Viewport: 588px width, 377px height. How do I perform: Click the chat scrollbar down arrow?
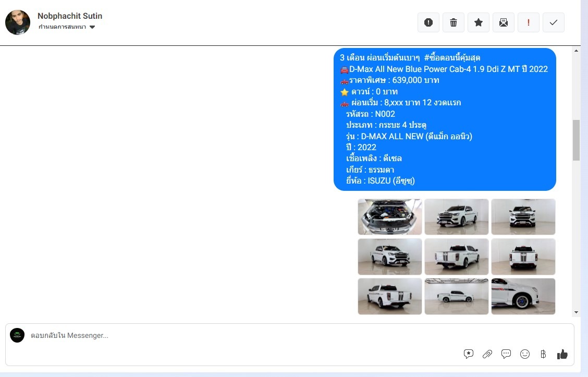click(x=576, y=312)
